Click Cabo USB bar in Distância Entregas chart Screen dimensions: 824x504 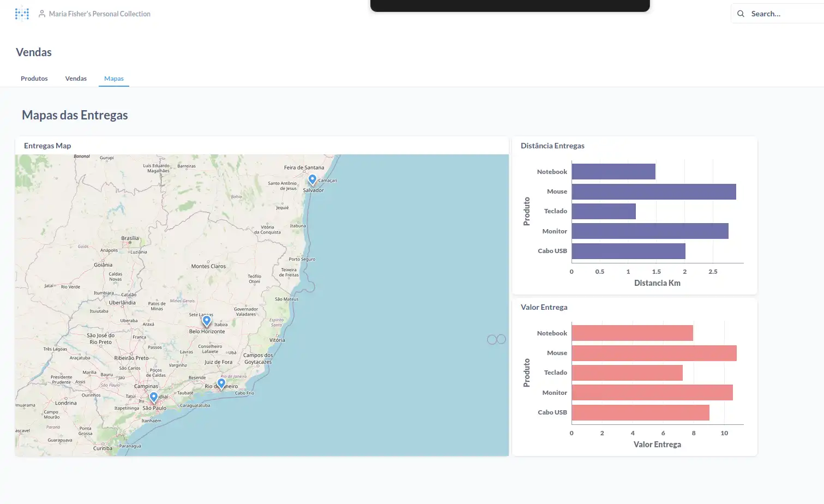629,251
